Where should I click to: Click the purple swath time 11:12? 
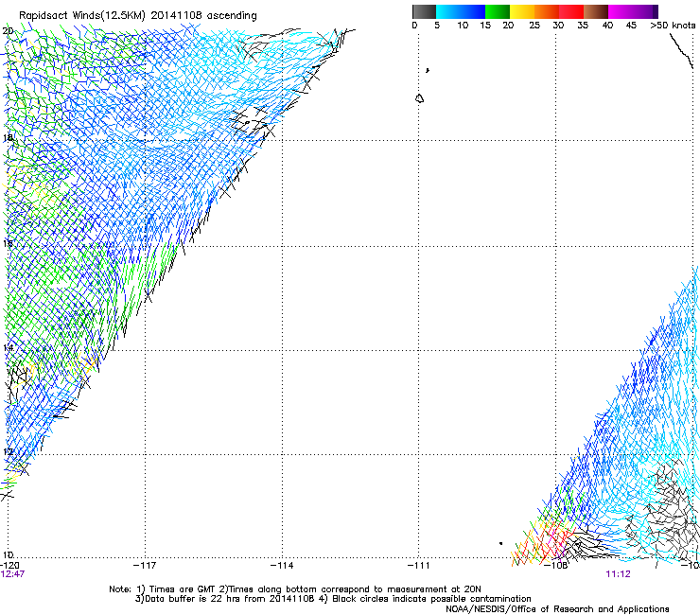[618, 574]
